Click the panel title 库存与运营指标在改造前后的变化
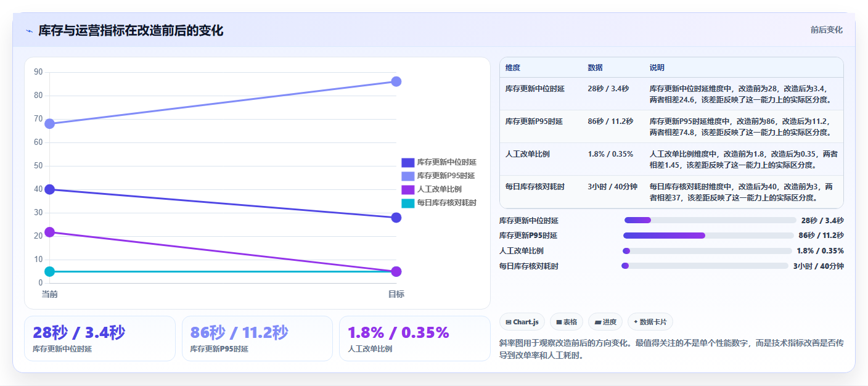Image resolution: width=868 pixels, height=386 pixels. tap(131, 31)
